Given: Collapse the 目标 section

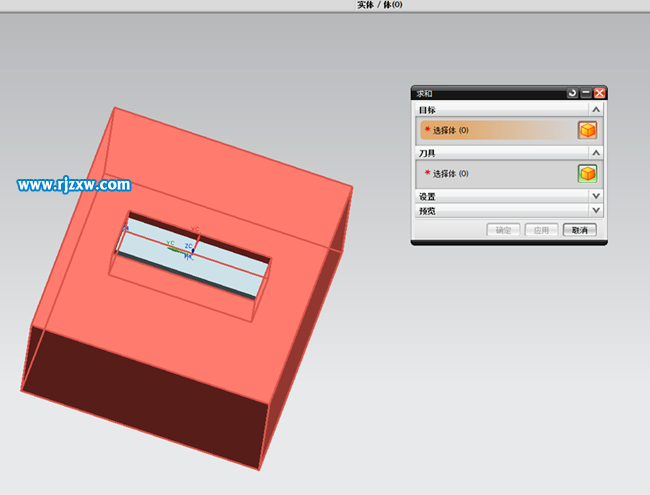Looking at the screenshot, I should click(596, 110).
